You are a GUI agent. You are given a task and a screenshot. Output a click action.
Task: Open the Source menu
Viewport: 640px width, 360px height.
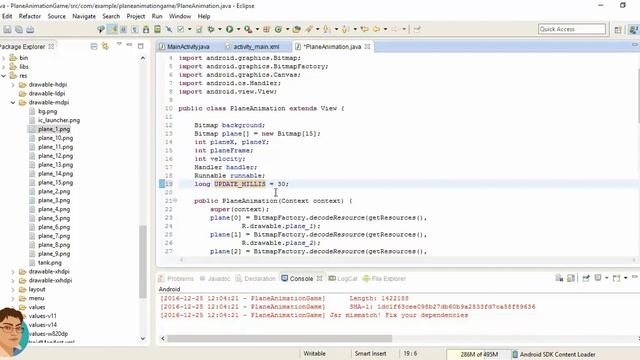coord(56,16)
